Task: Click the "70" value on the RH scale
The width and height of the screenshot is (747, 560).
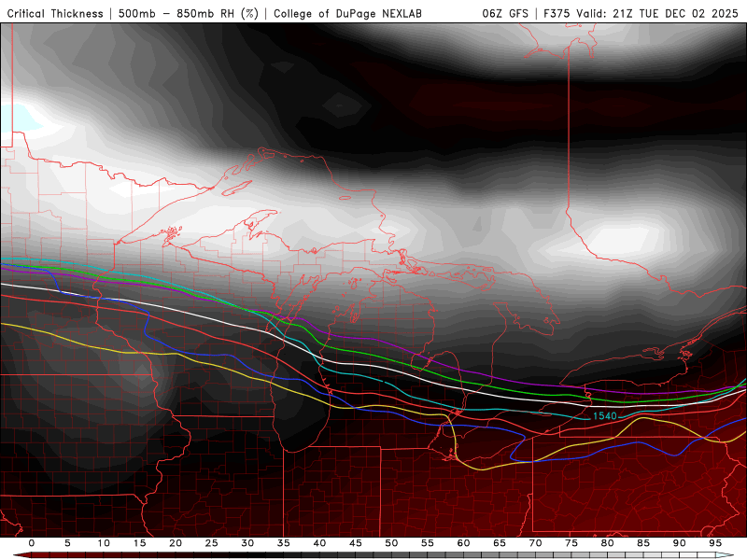Action: click(535, 543)
